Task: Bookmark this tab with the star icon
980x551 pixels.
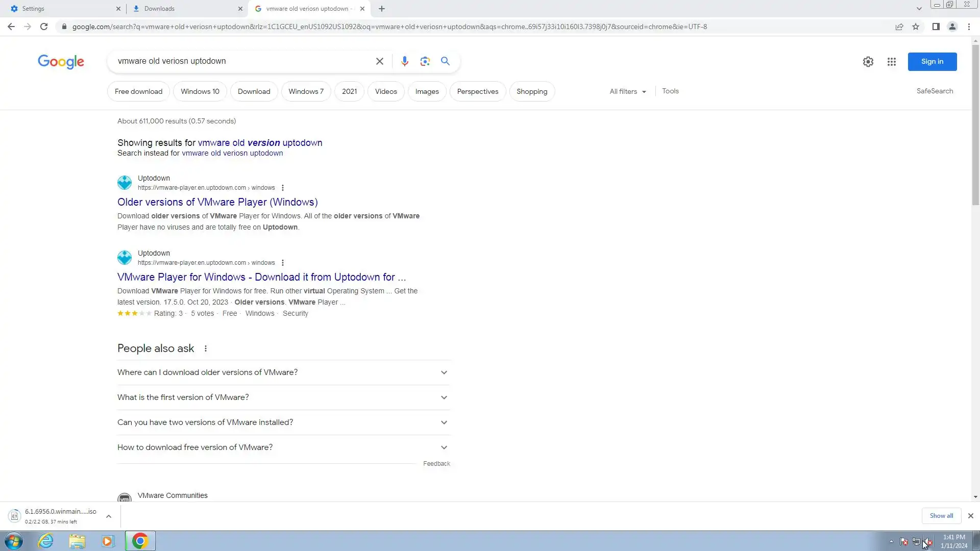Action: (916, 27)
